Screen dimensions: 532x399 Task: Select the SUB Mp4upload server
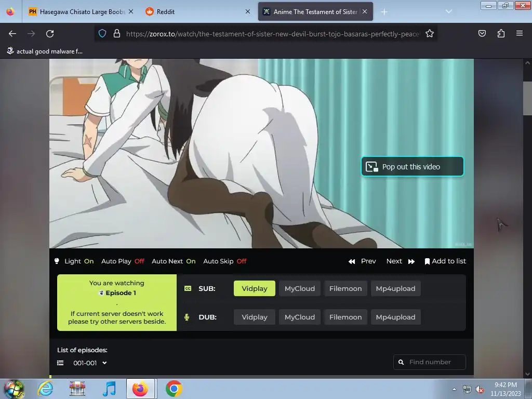point(395,288)
